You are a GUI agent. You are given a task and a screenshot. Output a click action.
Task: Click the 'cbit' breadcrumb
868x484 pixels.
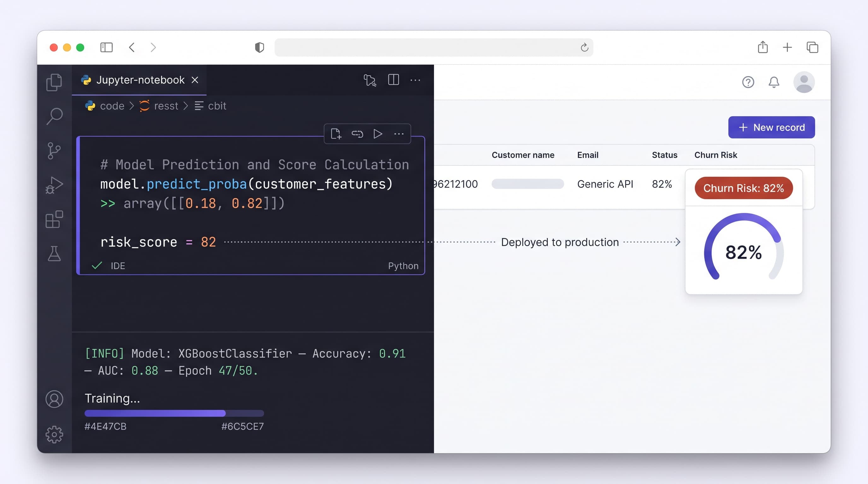[x=217, y=106]
